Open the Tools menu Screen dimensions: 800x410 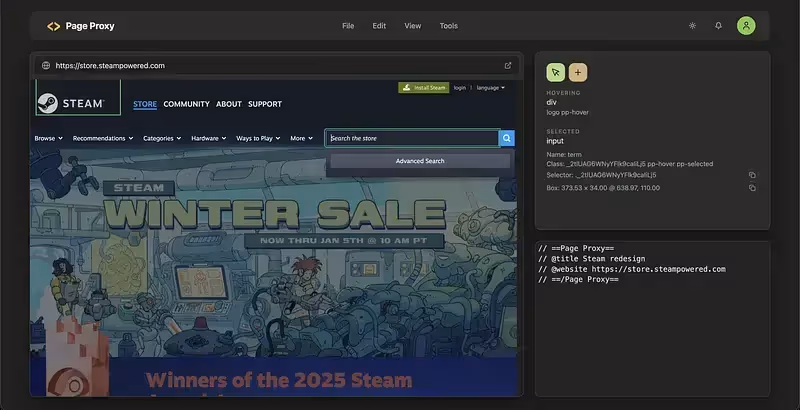coord(448,26)
